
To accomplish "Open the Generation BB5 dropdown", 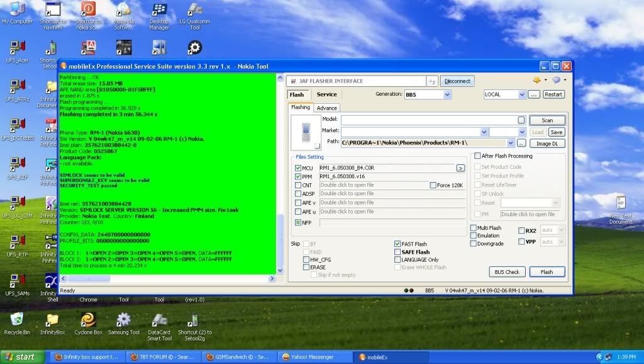I will (x=447, y=94).
